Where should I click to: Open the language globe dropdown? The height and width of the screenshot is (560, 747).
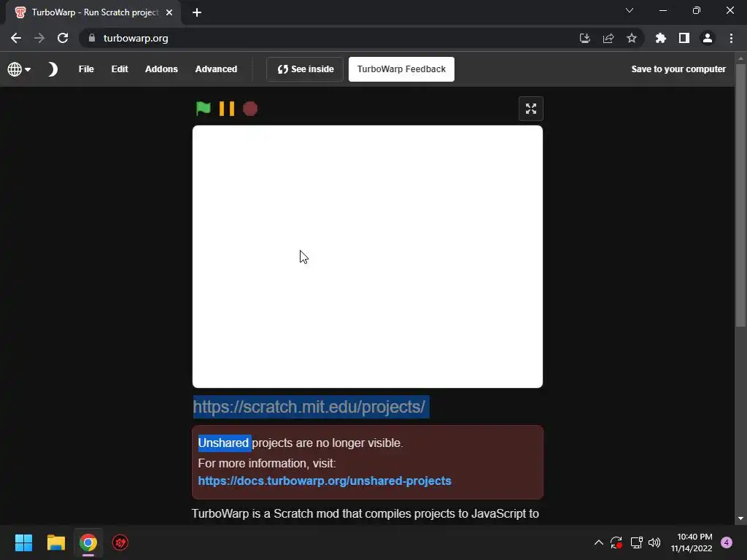[19, 69]
